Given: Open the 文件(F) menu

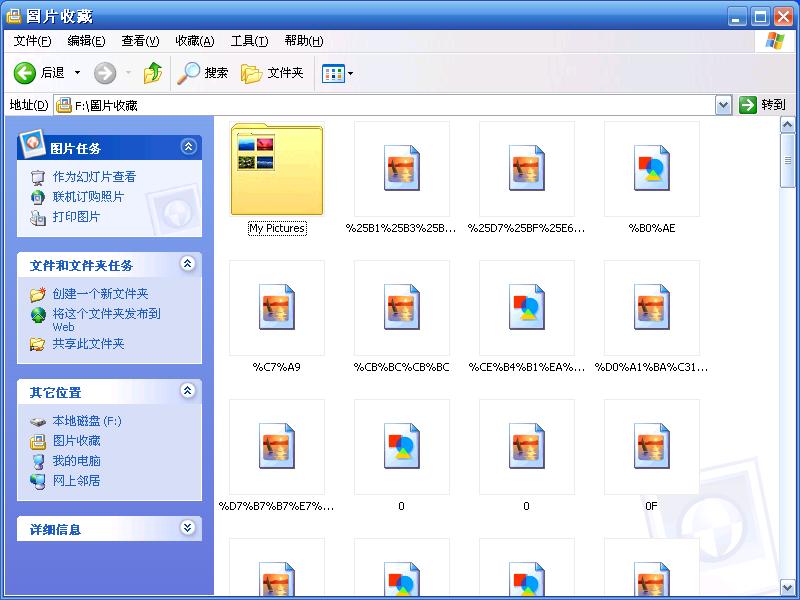Looking at the screenshot, I should (x=32, y=41).
